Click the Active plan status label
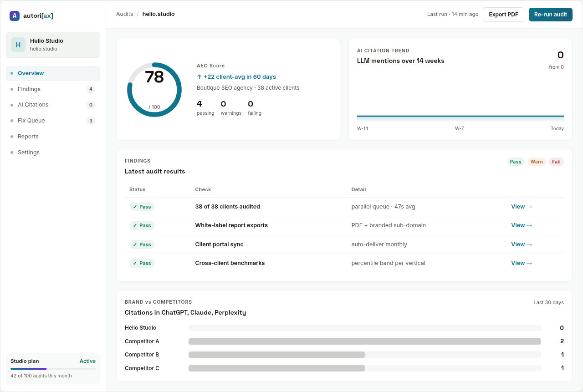This screenshot has height=392, width=583. pos(87,361)
